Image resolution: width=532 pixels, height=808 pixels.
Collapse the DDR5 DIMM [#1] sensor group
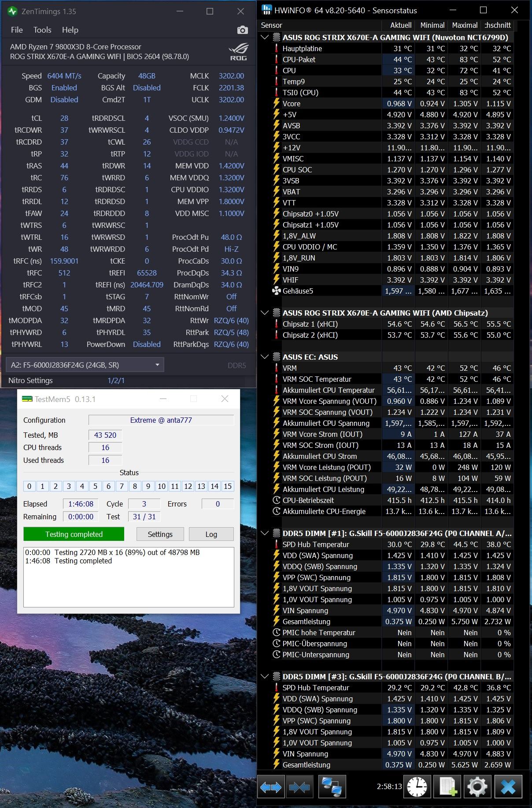point(265,533)
